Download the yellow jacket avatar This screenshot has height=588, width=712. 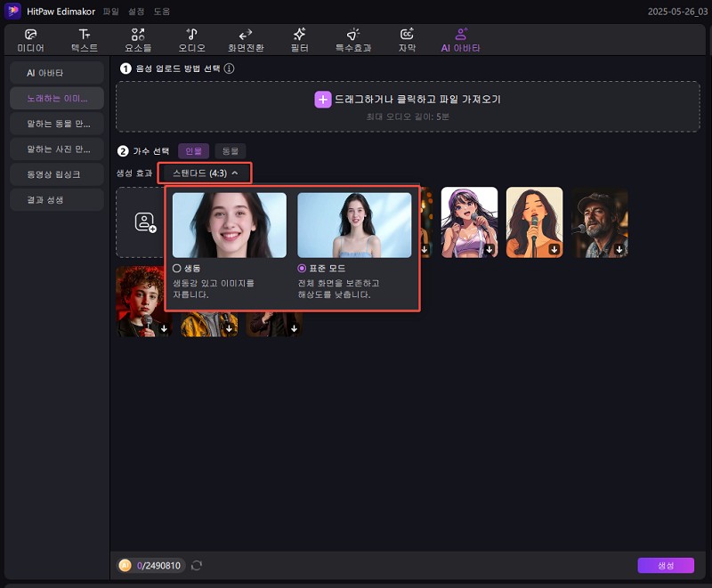229,328
